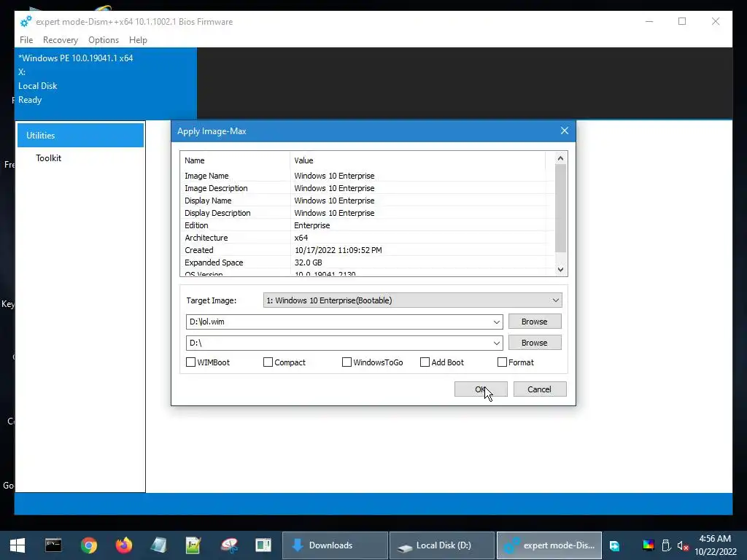Close the Apply Image-Max dialog with X
This screenshot has width=747, height=560.
click(565, 131)
